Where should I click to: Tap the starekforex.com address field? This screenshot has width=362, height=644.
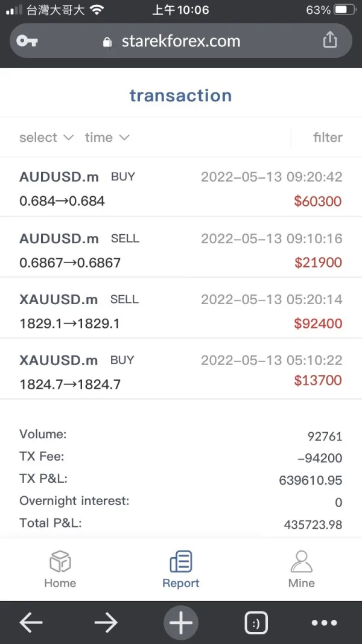click(181, 41)
